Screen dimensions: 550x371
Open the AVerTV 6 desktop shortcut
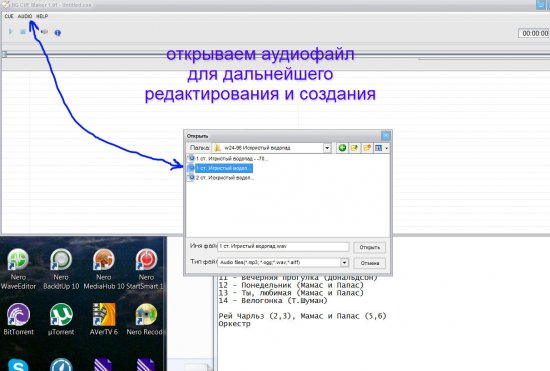tap(104, 319)
